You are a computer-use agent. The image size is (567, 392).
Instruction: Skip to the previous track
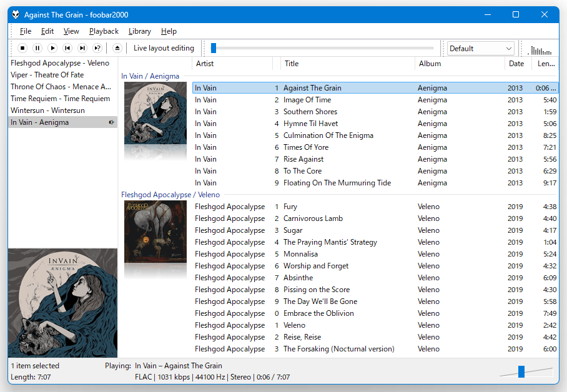click(67, 48)
